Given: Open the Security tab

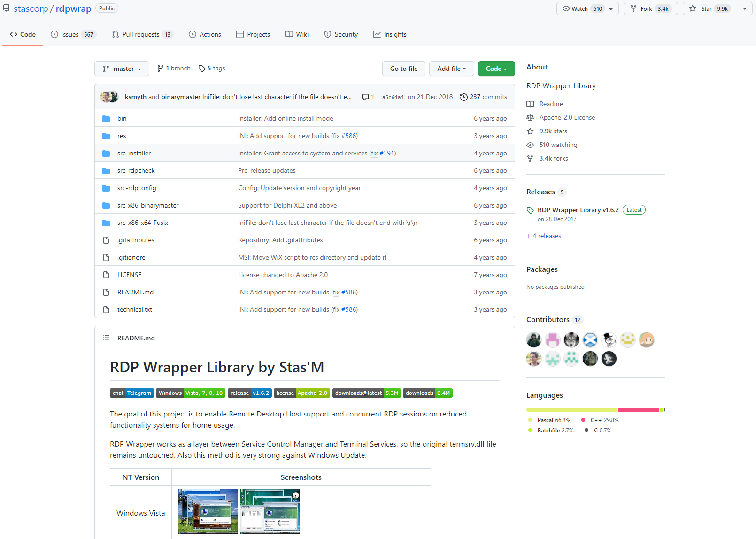Looking at the screenshot, I should click(x=341, y=34).
